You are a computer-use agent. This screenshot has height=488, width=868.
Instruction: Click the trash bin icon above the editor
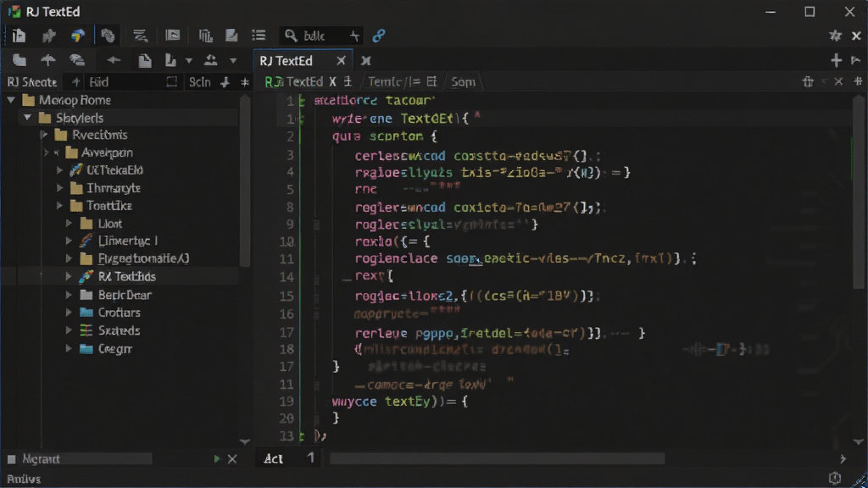[x=808, y=82]
